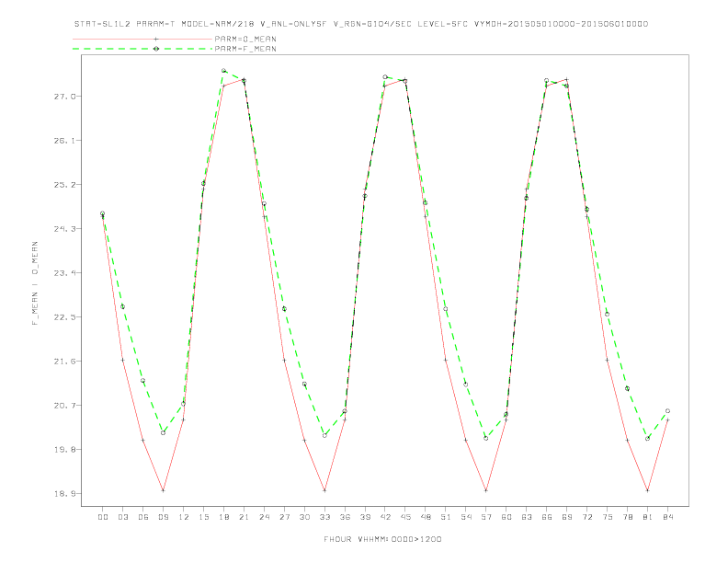The image size is (728, 563).
Task: Select the red O_MEAN legend line sample
Action: (x=142, y=39)
